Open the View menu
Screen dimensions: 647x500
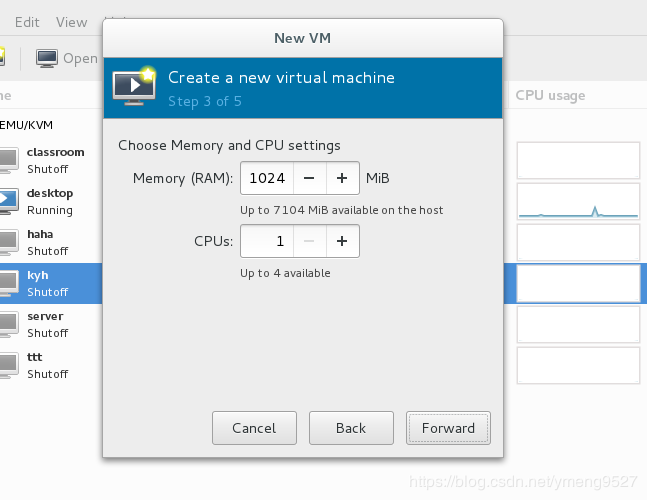pos(72,22)
